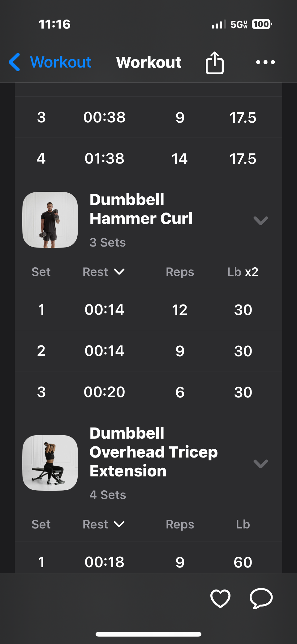Open Rest dropdown under Tricep Extension
The height and width of the screenshot is (644, 297).
104,524
